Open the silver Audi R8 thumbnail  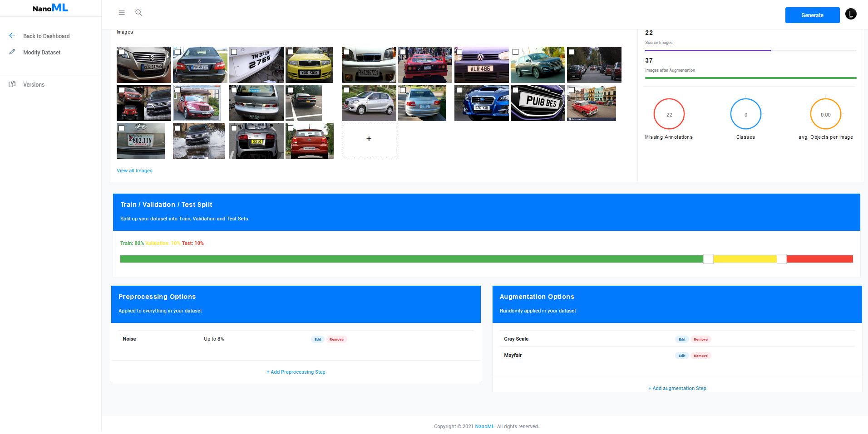[256, 141]
